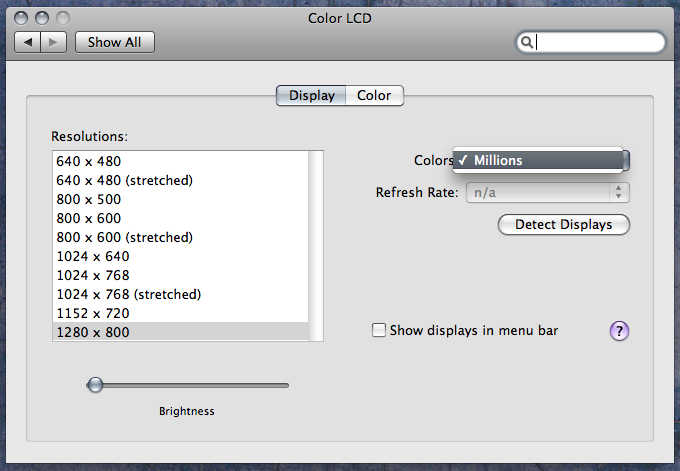Switch to the Color tab

point(374,96)
